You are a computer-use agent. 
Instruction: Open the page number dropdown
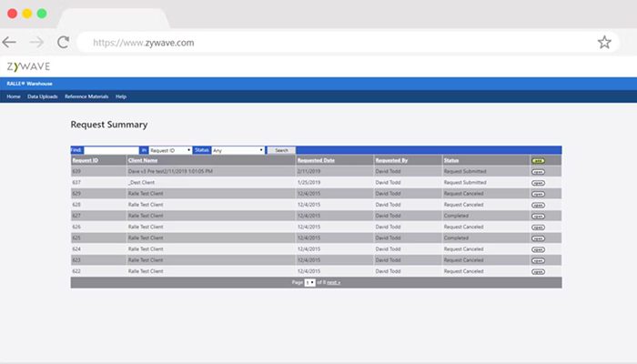(310, 283)
